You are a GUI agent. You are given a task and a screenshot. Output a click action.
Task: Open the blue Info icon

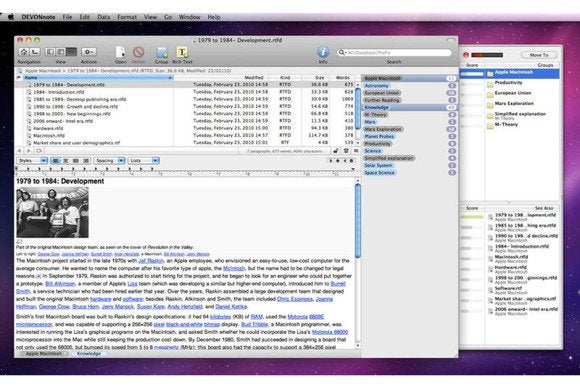[x=323, y=52]
